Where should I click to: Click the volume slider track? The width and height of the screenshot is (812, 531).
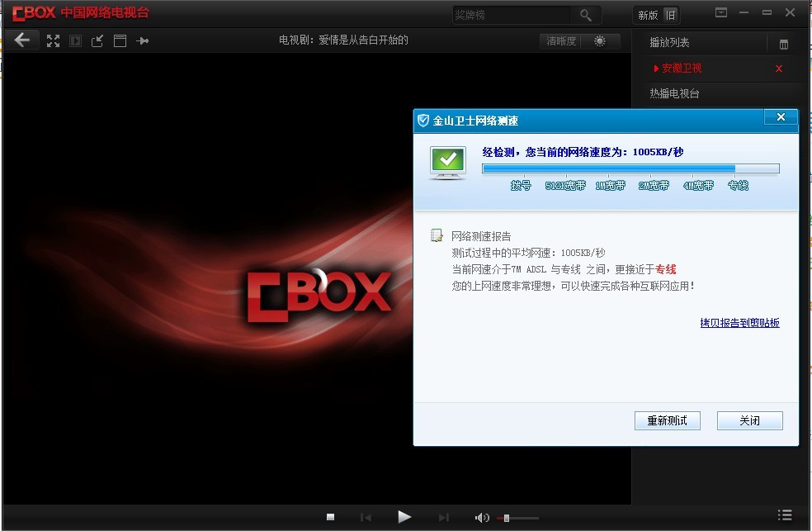coord(518,518)
